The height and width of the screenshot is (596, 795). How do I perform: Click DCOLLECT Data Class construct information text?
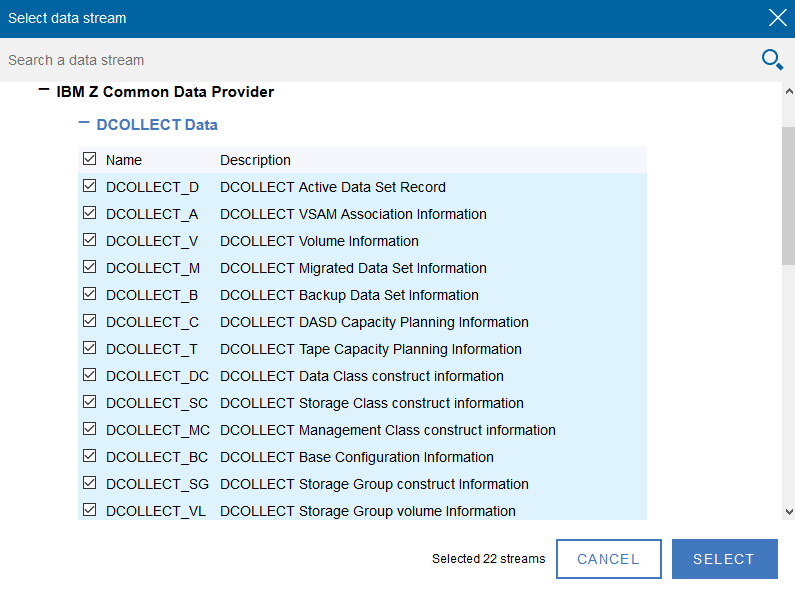coord(362,376)
